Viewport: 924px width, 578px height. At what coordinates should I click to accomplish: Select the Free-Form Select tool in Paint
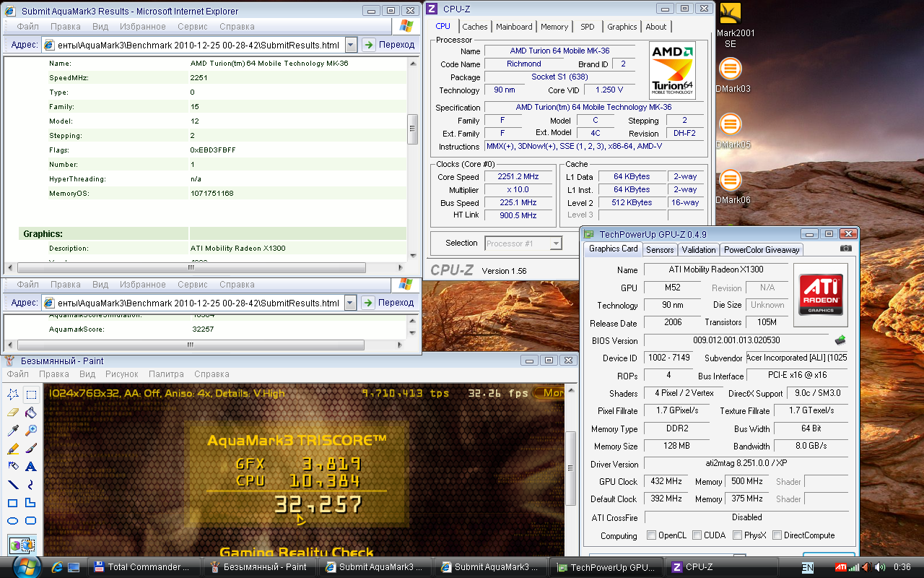tap(13, 394)
